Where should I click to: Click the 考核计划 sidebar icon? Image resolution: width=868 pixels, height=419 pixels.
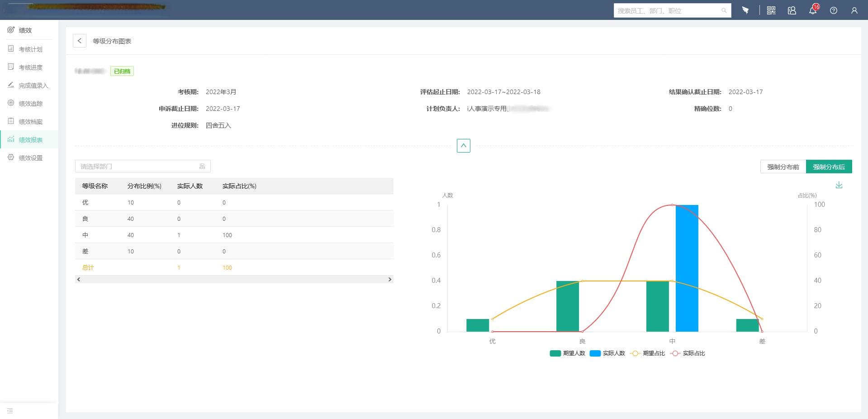[x=11, y=48]
